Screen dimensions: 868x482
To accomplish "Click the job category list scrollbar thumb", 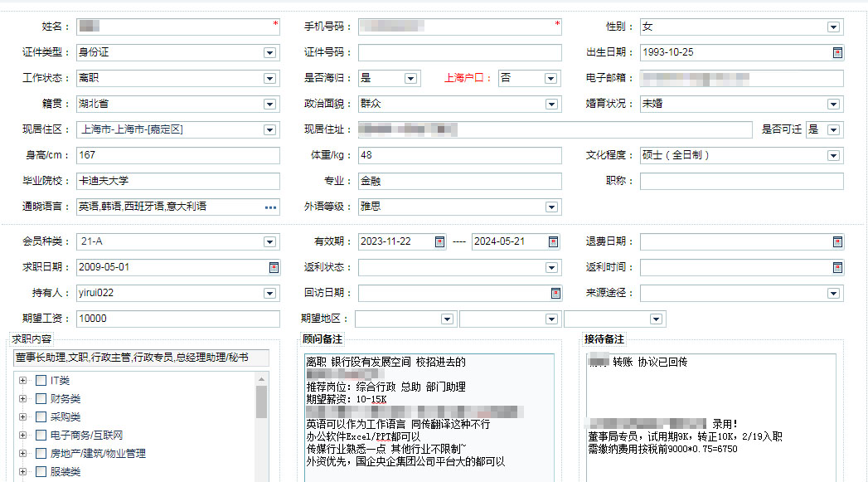I will tap(261, 402).
